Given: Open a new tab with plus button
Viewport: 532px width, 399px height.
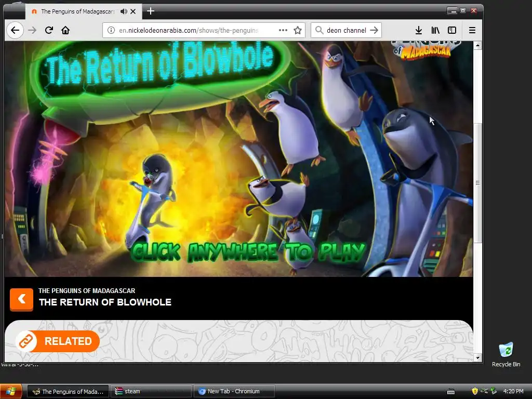Looking at the screenshot, I should click(x=151, y=11).
